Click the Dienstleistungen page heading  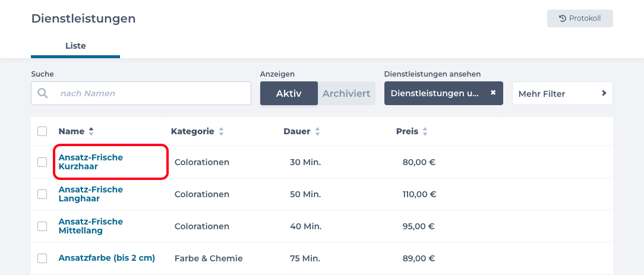coord(83,18)
